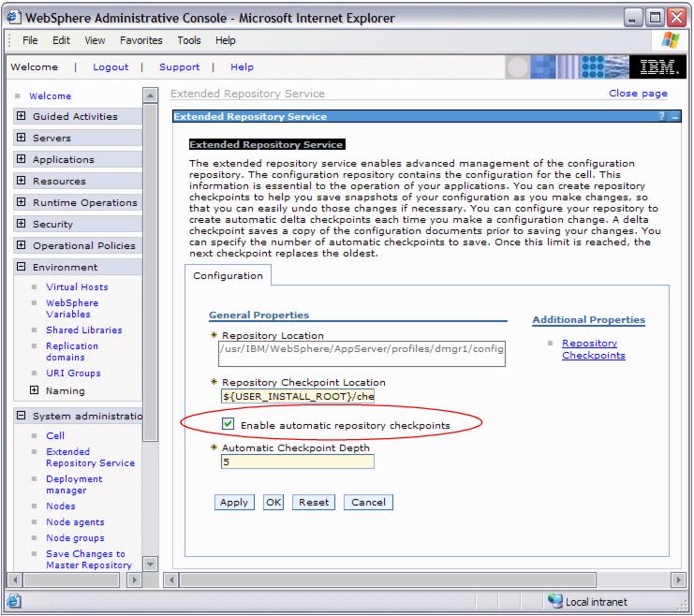Expand the Naming subtree
The image size is (694, 616).
click(x=34, y=389)
